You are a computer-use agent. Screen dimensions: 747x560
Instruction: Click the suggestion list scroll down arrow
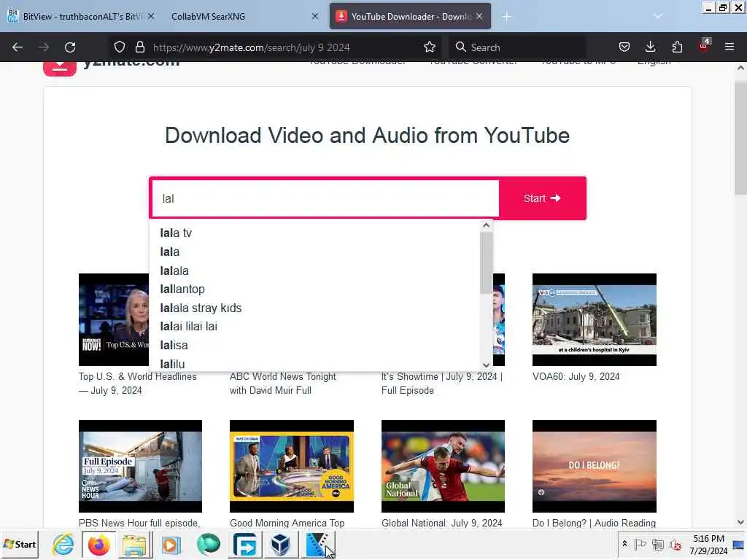486,365
